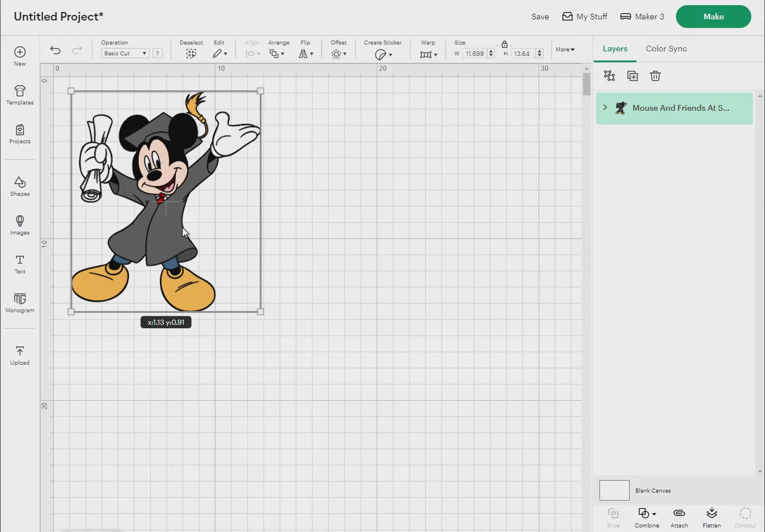Click the canvas vertical scrollbar
The image size is (765, 532).
click(x=586, y=84)
